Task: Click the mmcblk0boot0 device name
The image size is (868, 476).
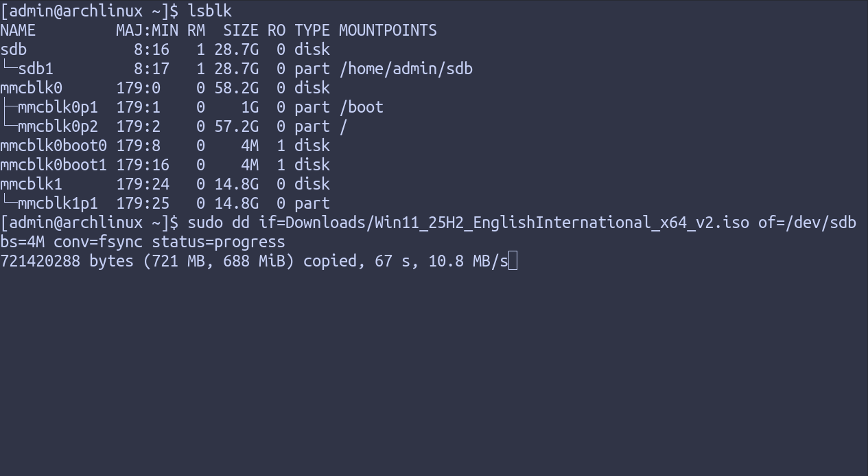Action: [x=54, y=146]
